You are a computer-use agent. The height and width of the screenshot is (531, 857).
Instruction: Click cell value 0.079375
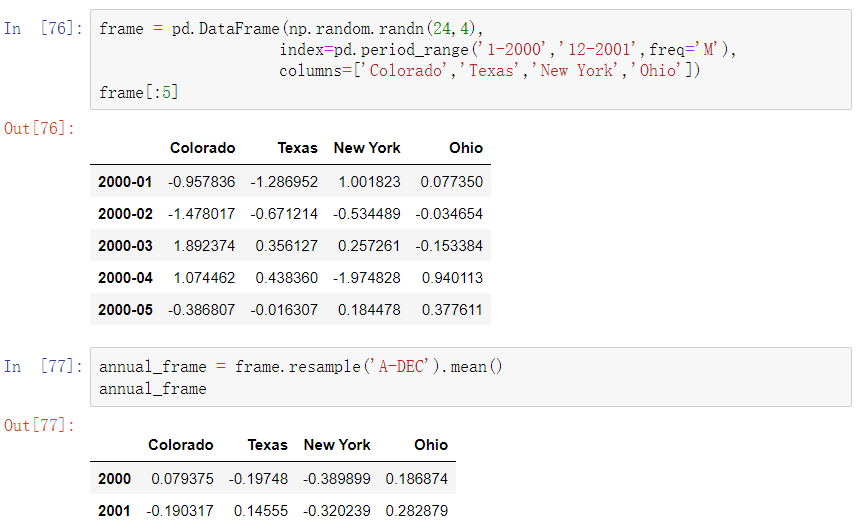[182, 479]
